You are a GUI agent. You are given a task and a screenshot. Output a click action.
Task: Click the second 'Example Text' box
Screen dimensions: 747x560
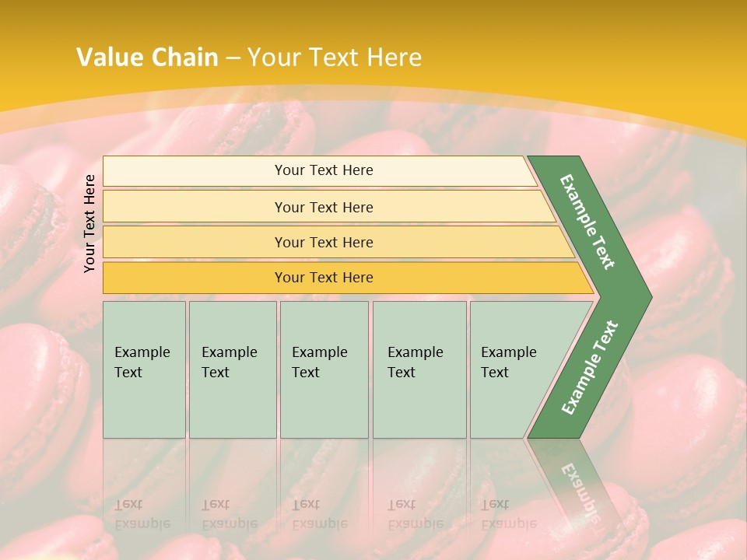pos(233,369)
